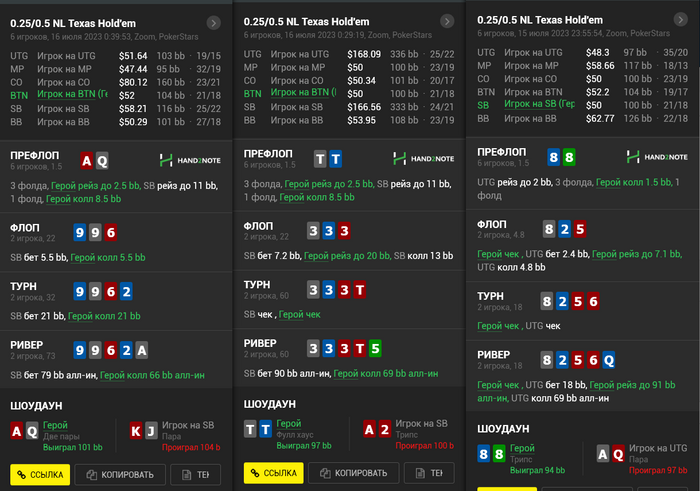
Task: Click 'Выиграл 101 bb' result text
Action: coord(73,447)
